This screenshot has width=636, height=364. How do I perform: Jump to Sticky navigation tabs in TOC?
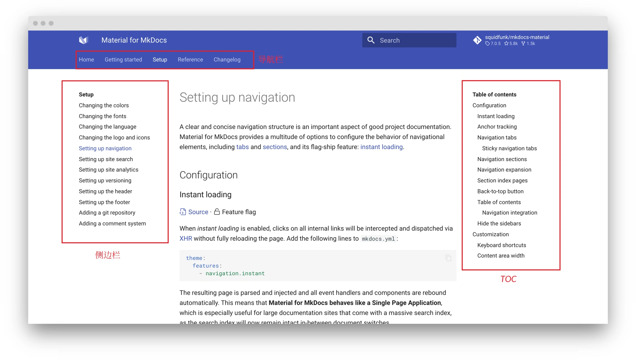point(509,148)
